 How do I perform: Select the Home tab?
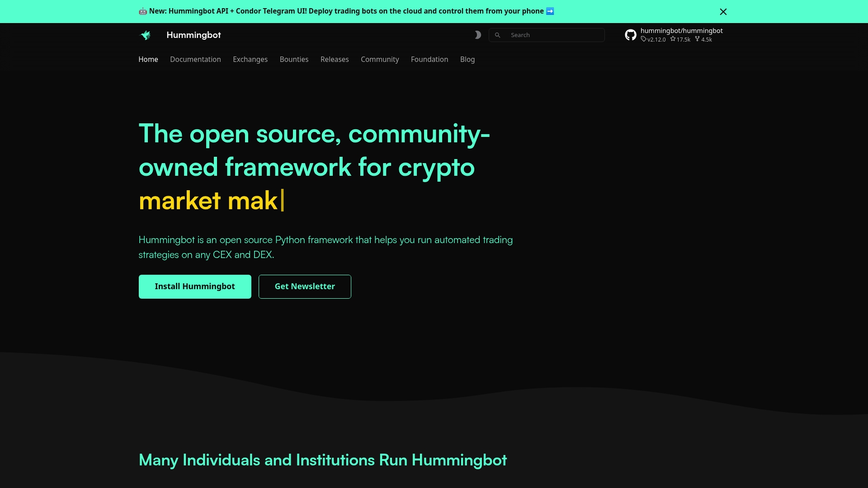148,59
